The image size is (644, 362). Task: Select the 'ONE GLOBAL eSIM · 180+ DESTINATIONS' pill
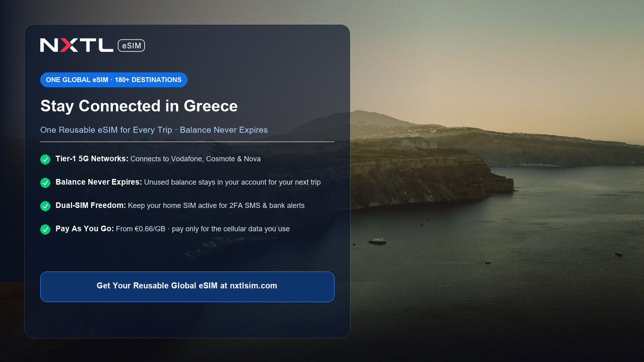(x=114, y=80)
